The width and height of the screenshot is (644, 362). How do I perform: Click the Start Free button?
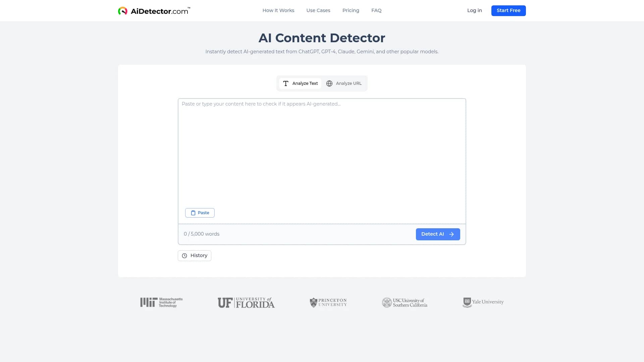(x=508, y=10)
